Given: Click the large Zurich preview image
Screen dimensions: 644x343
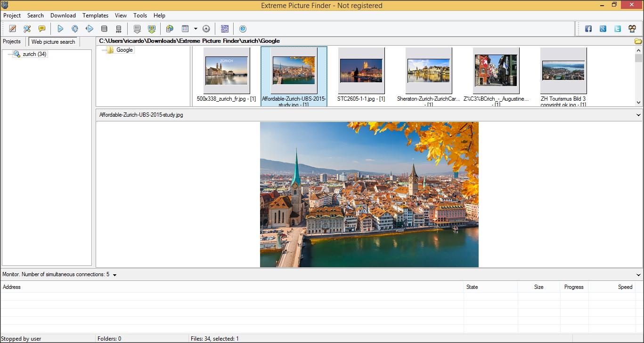Looking at the screenshot, I should tap(369, 194).
